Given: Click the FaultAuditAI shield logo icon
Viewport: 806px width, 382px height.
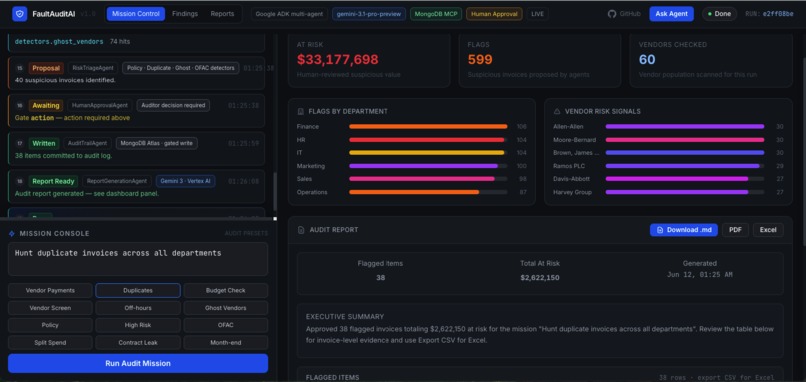Looking at the screenshot, I should click(x=20, y=14).
